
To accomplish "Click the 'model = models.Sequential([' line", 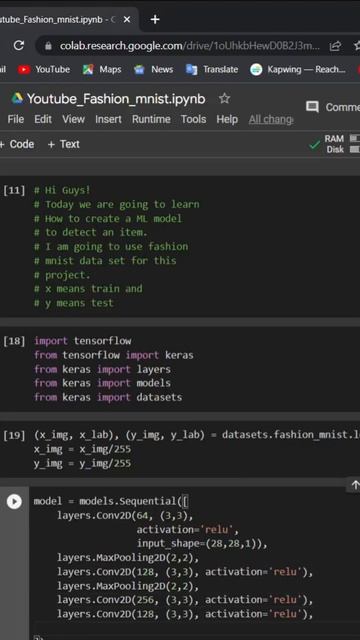I will click(111, 501).
